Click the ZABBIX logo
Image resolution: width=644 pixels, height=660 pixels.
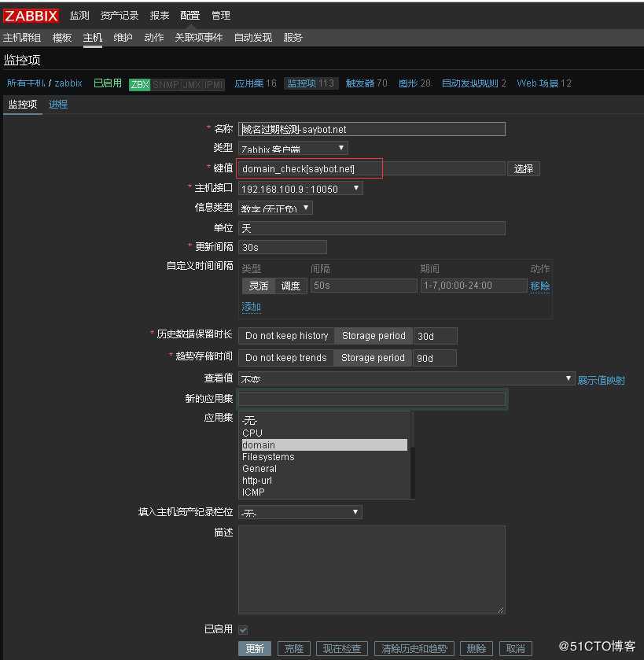pos(31,16)
